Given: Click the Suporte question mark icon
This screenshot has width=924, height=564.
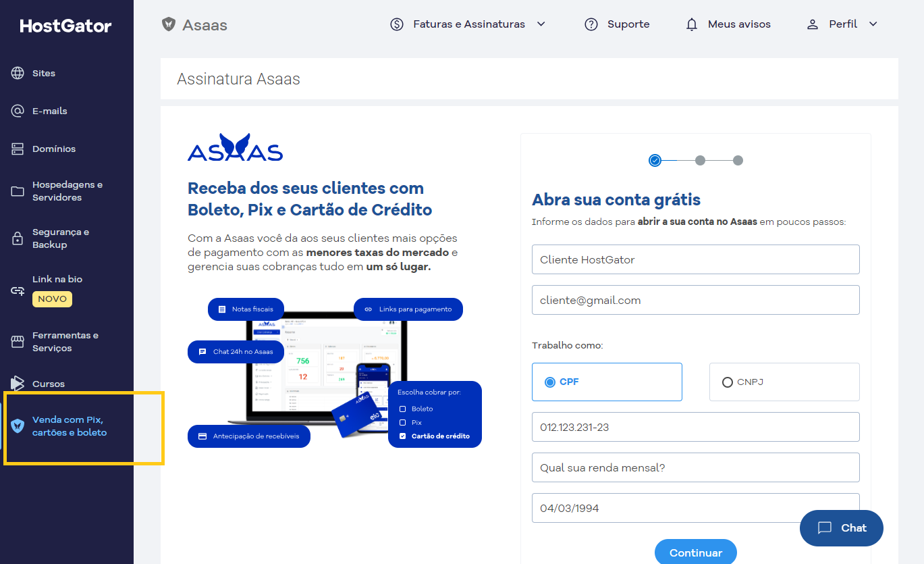Looking at the screenshot, I should (591, 24).
